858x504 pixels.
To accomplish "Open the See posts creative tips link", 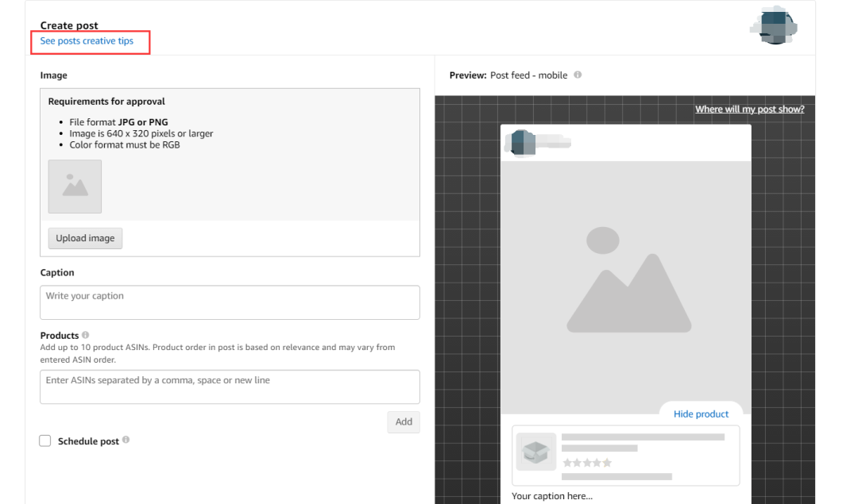I will click(x=87, y=41).
